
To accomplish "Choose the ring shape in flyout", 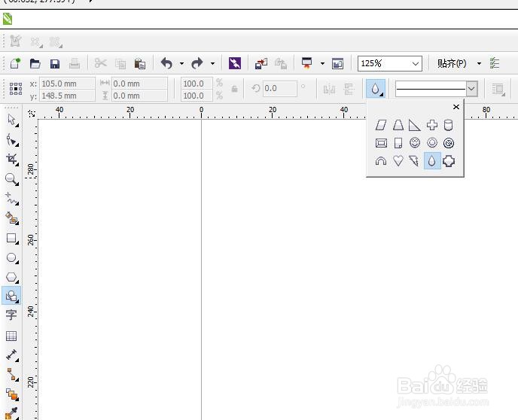I will tap(431, 143).
